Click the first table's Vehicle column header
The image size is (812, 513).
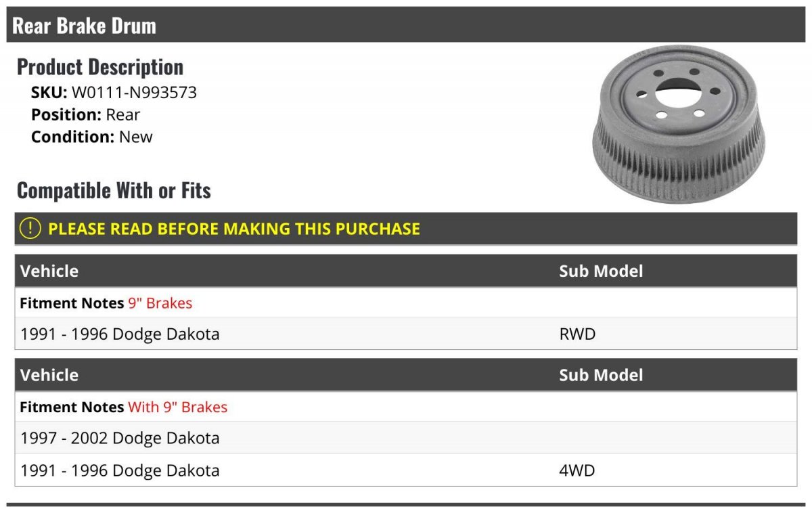click(49, 271)
